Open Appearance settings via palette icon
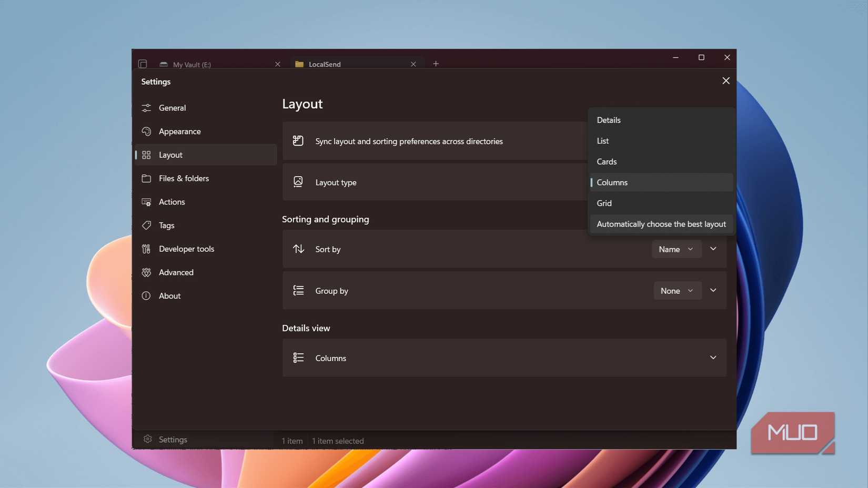The height and width of the screenshot is (488, 868). click(x=146, y=131)
